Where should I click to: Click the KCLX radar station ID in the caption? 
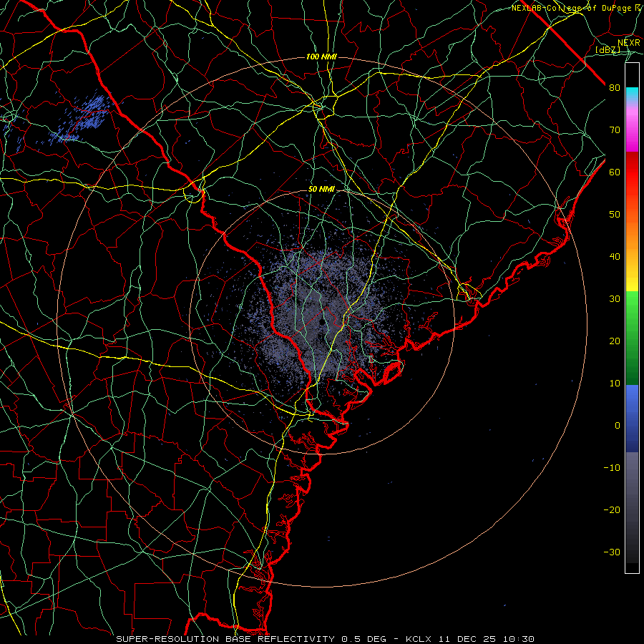(419, 639)
